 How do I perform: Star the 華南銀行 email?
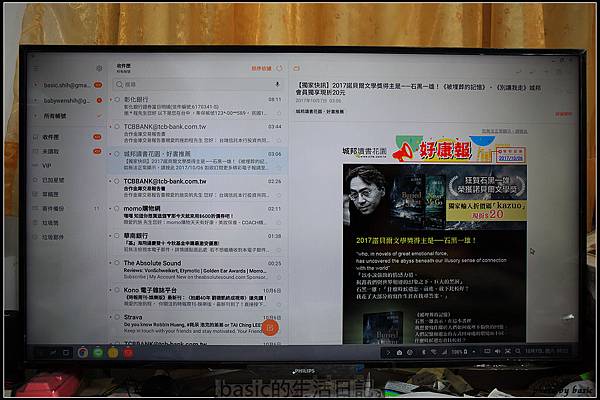pos(279,250)
